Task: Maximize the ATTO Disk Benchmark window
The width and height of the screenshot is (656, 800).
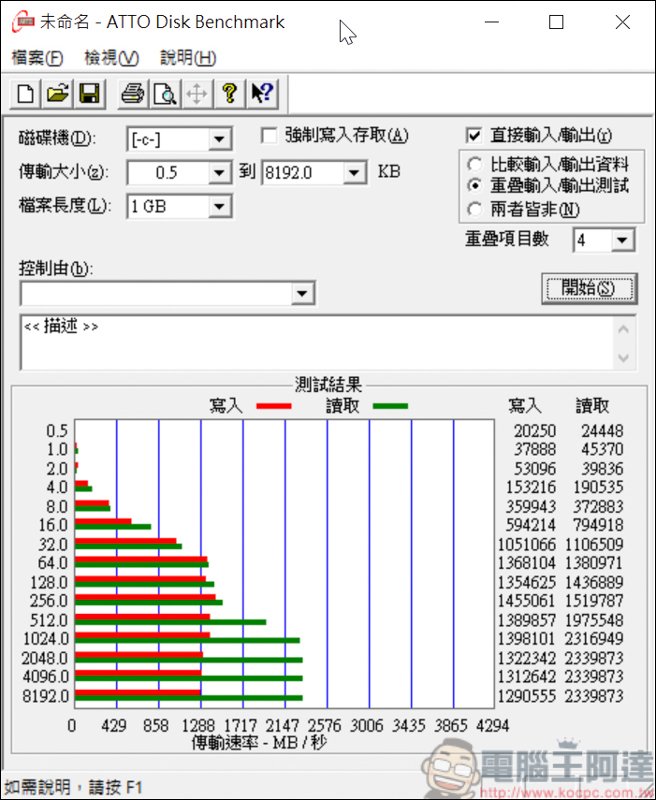Action: click(x=556, y=22)
